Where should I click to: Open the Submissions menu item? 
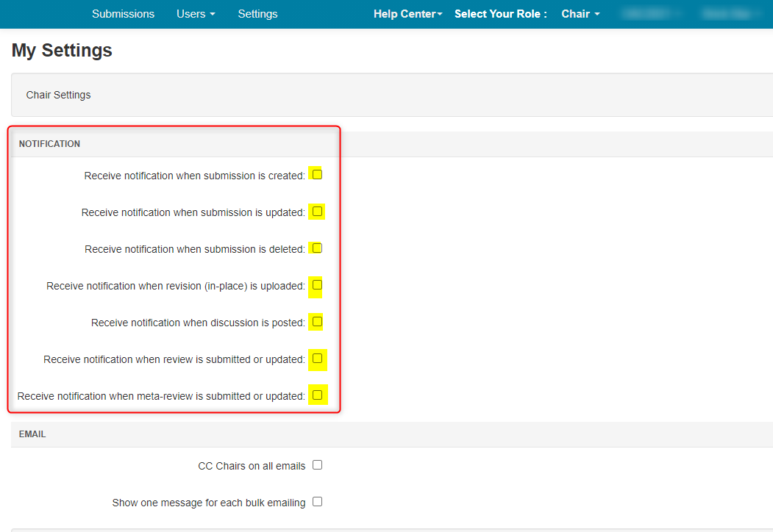click(x=123, y=14)
